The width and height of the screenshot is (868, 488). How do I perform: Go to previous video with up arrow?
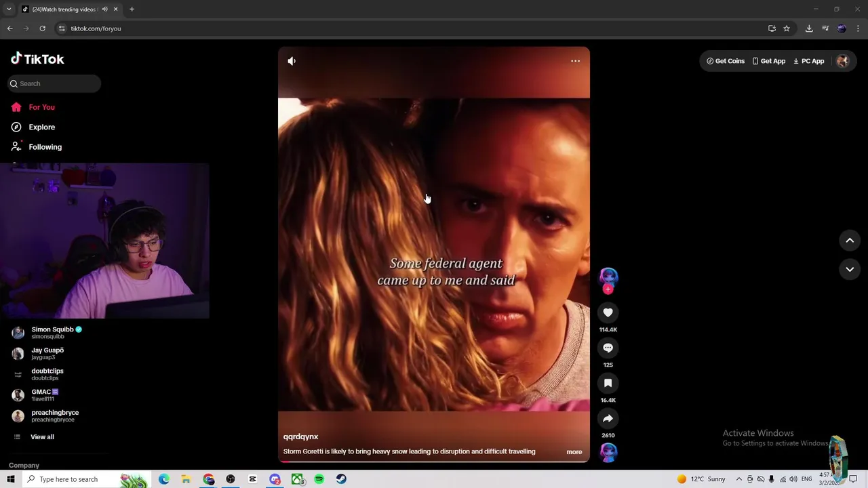click(850, 241)
